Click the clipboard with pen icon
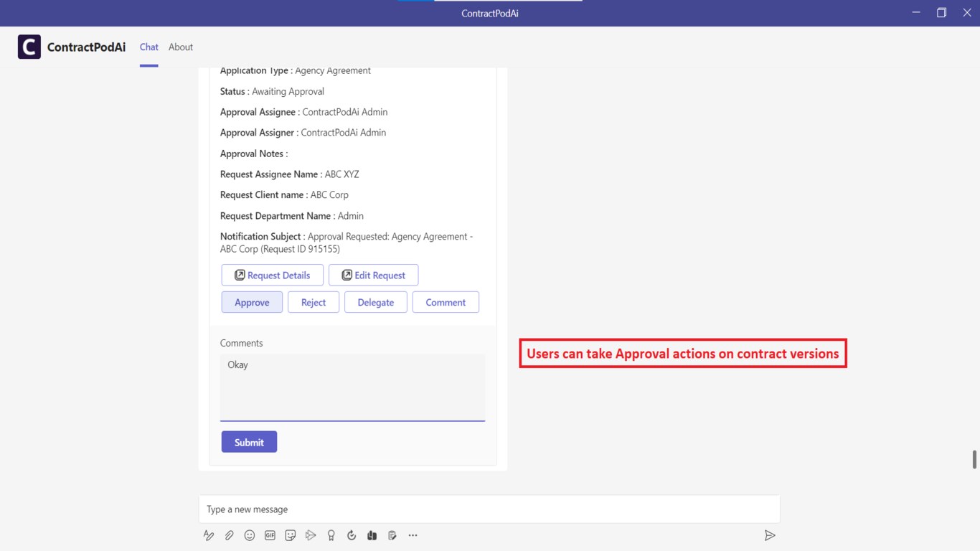 (392, 535)
